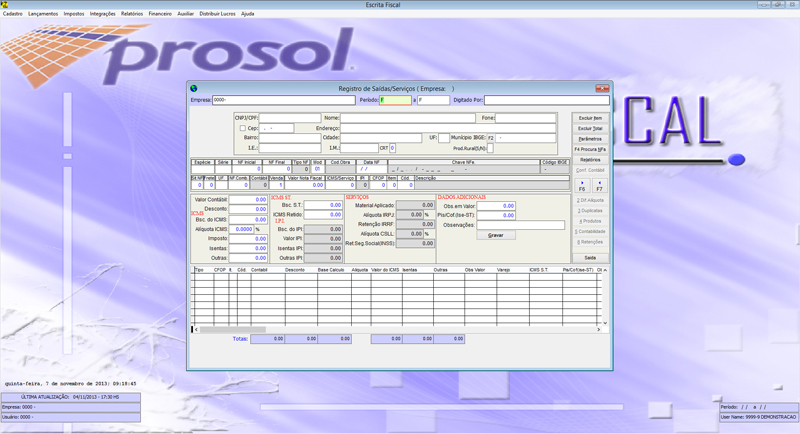The width and height of the screenshot is (800, 434).
Task: Click the Excluir Total button
Action: pyautogui.click(x=590, y=129)
